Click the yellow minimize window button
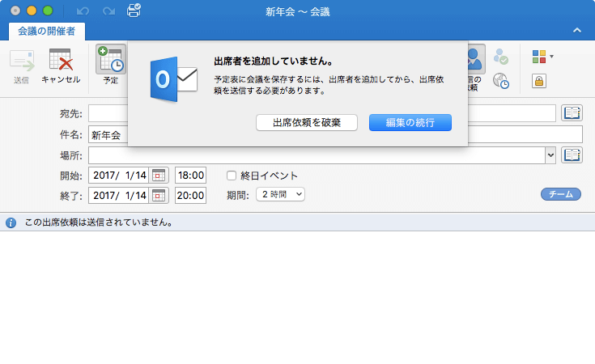Image resolution: width=595 pixels, height=364 pixels. click(x=32, y=11)
